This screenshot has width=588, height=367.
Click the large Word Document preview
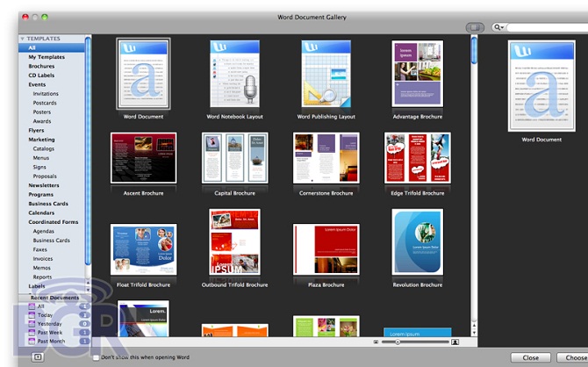point(541,86)
